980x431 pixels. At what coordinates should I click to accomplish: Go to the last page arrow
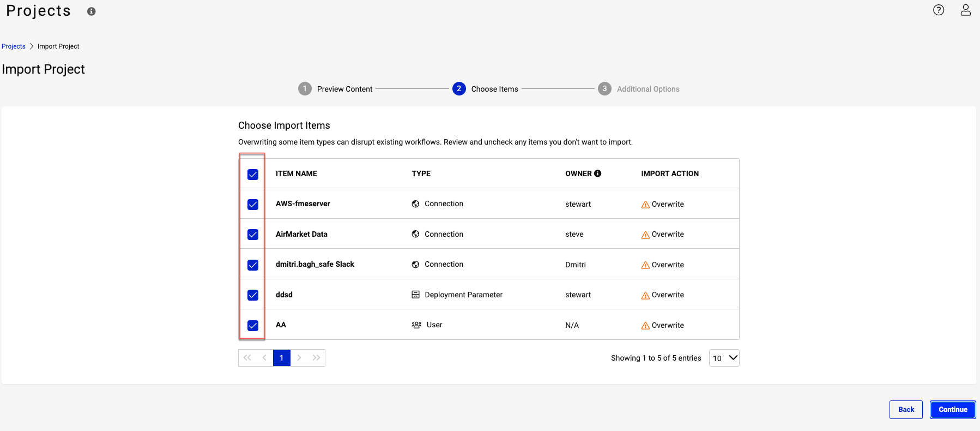316,358
